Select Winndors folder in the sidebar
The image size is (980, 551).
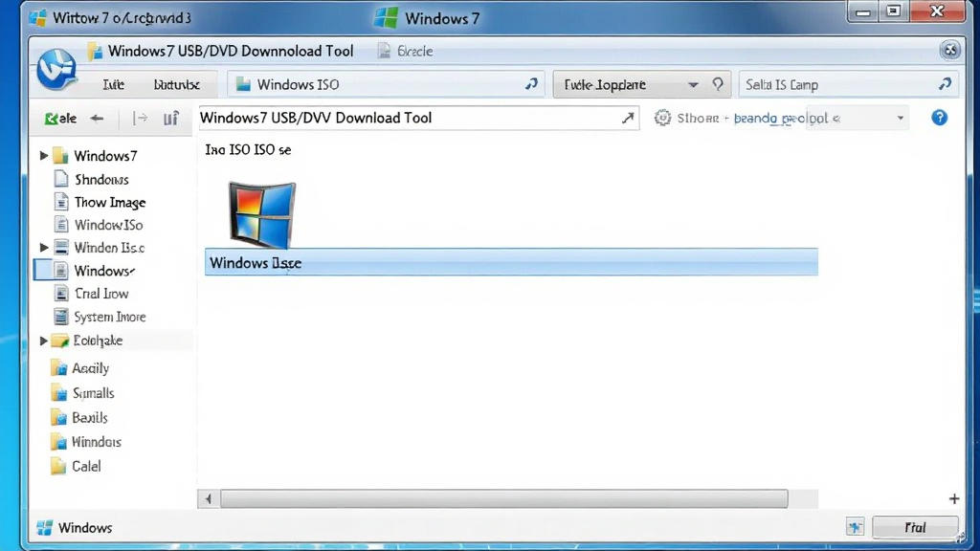pos(97,442)
